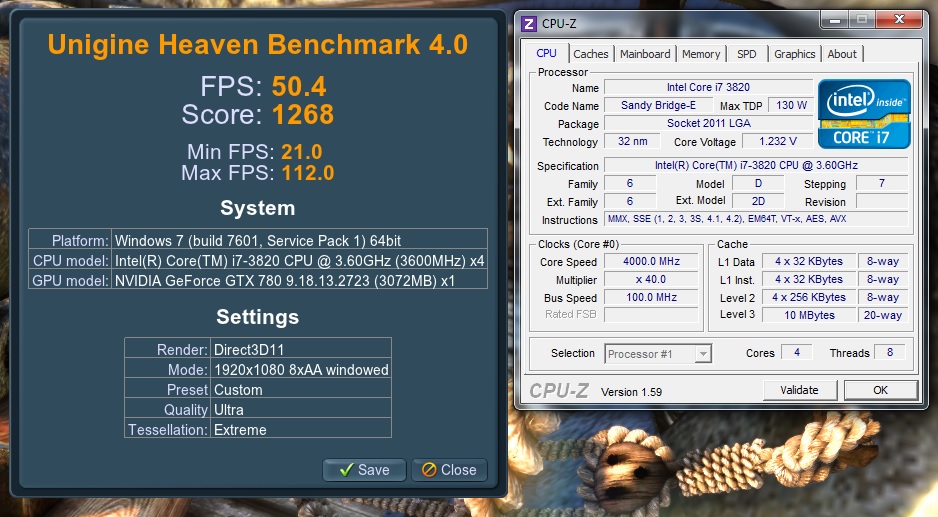Click the Model value D
Image resolution: width=938 pixels, height=517 pixels.
pos(758,183)
